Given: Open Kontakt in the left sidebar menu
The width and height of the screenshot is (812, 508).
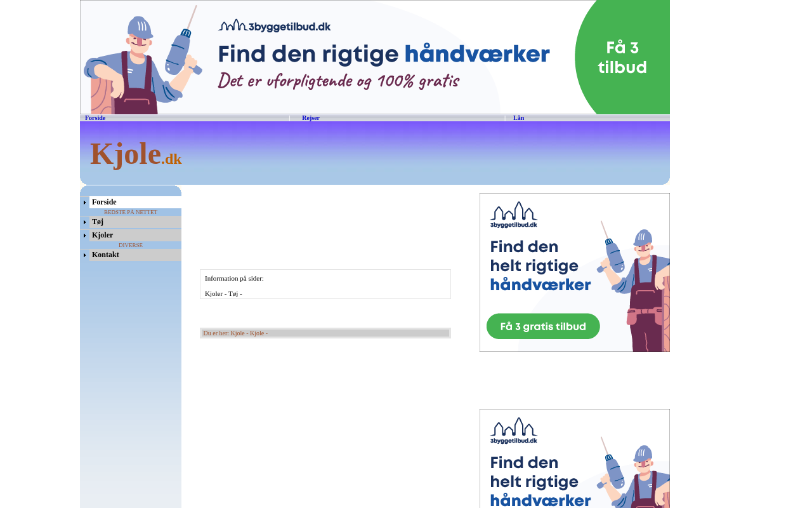Looking at the screenshot, I should tap(105, 255).
